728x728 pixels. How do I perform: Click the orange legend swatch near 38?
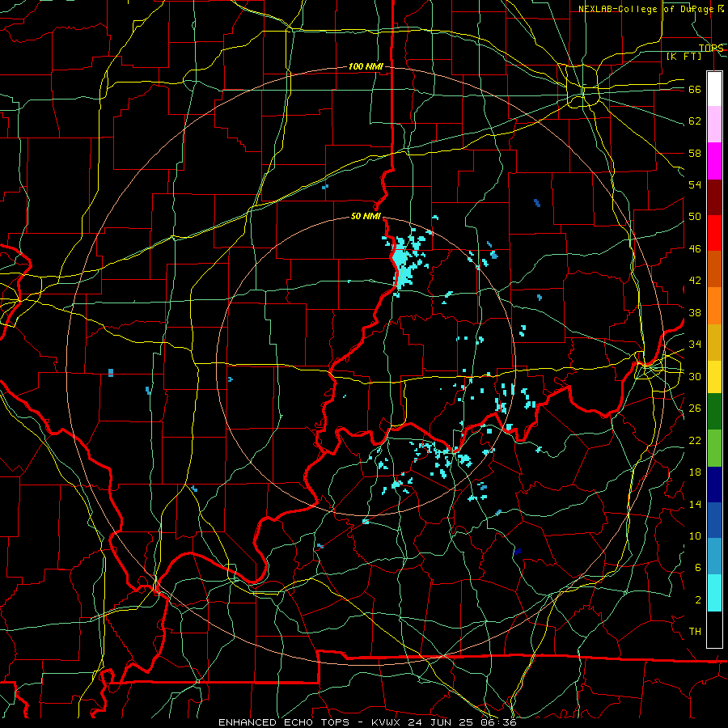point(714,306)
